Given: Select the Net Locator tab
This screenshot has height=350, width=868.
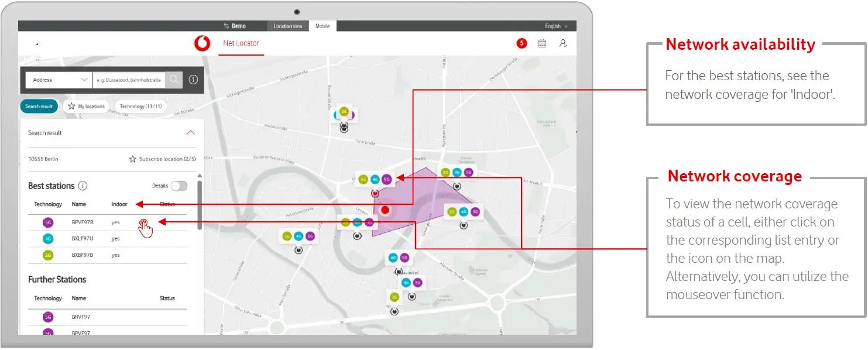Looking at the screenshot, I should click(x=241, y=43).
